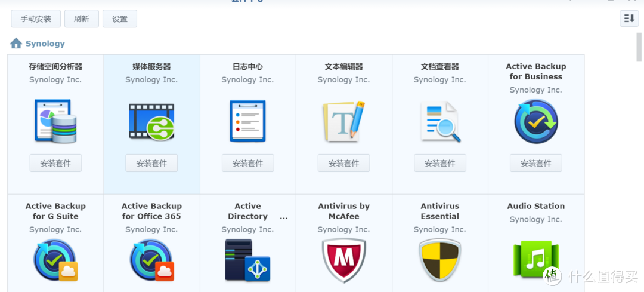Select the 文档查看器 title text
This screenshot has height=292, width=644.
click(440, 67)
